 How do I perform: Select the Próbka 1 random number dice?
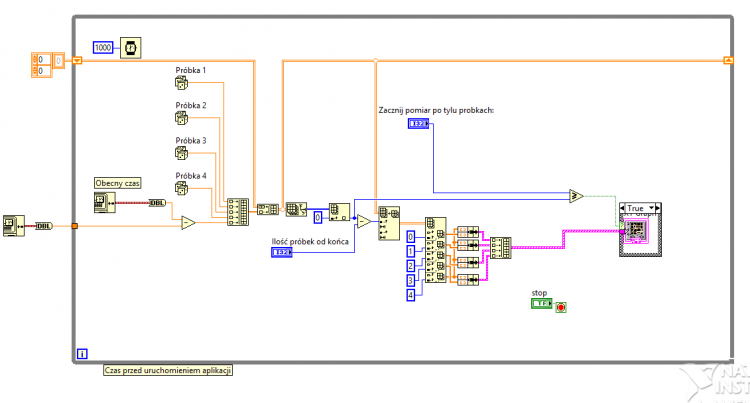pyautogui.click(x=181, y=83)
